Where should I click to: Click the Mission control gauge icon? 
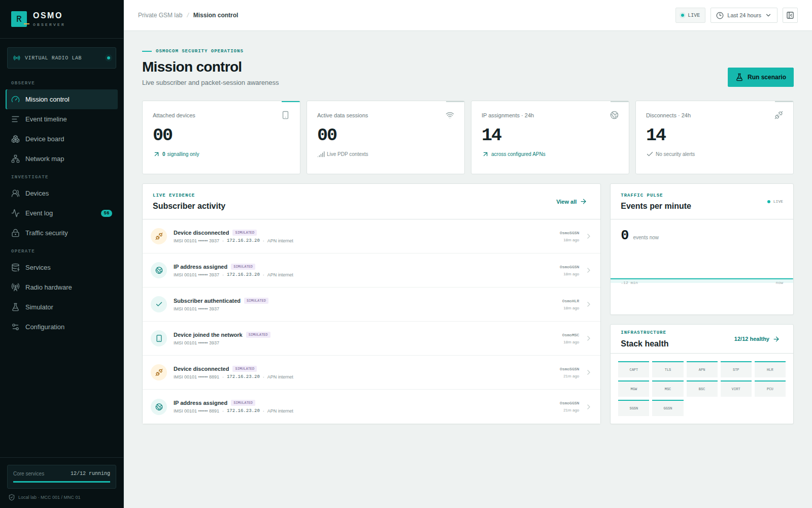[x=16, y=100]
